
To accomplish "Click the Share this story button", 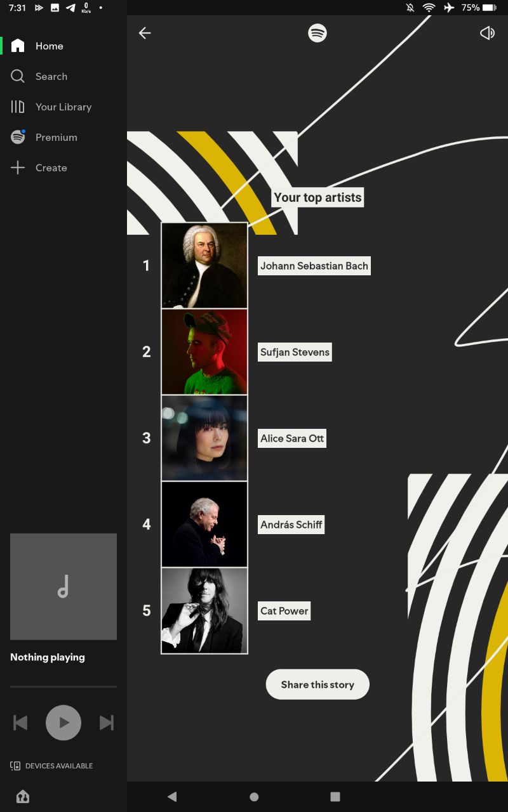I will (x=317, y=684).
